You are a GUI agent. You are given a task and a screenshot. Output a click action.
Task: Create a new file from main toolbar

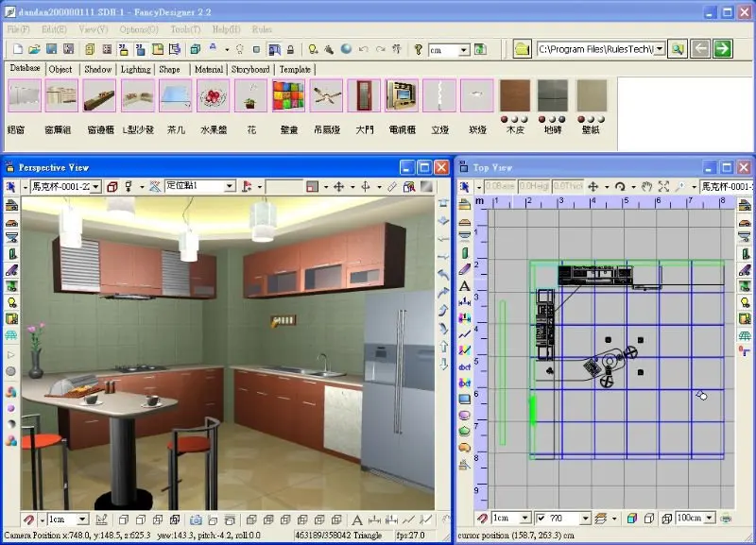point(18,49)
